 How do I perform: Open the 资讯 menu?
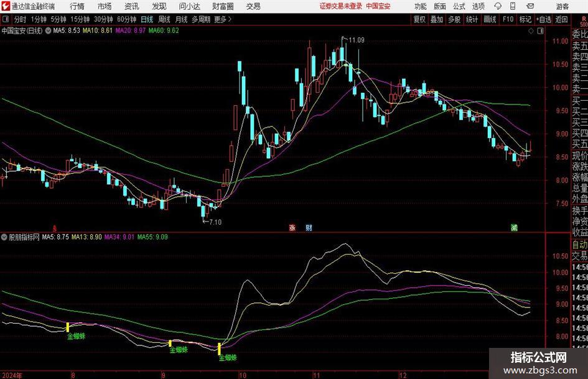(132, 6)
